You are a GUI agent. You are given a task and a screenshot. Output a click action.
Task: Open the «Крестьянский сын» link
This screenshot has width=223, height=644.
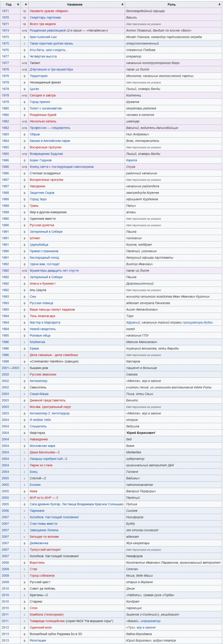point(43,37)
